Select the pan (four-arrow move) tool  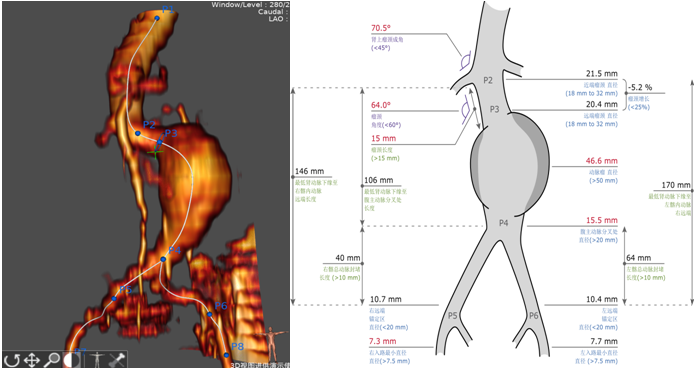coord(32,360)
